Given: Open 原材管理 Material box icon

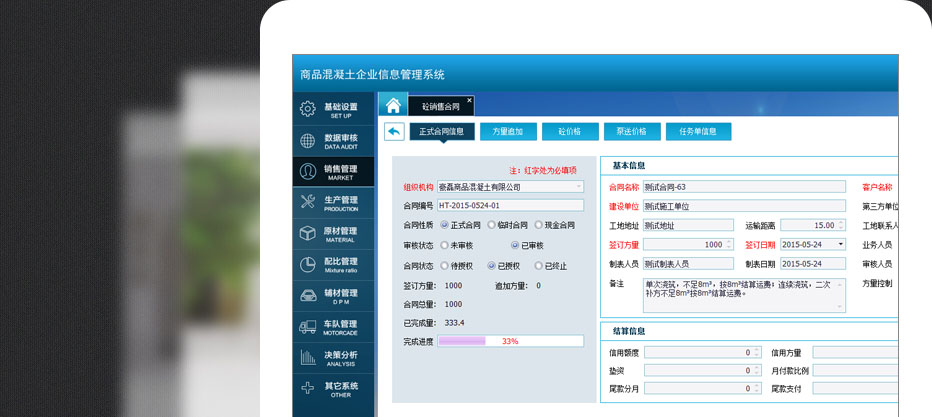Looking at the screenshot, I should pos(308,233).
